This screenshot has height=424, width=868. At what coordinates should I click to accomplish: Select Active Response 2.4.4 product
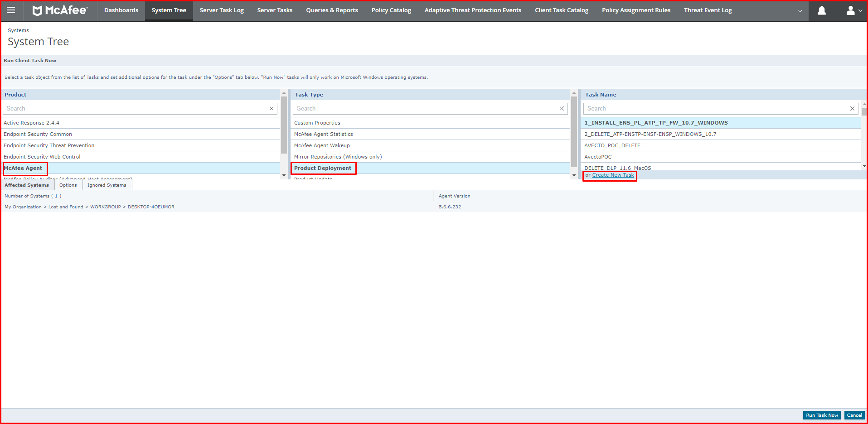click(x=141, y=123)
